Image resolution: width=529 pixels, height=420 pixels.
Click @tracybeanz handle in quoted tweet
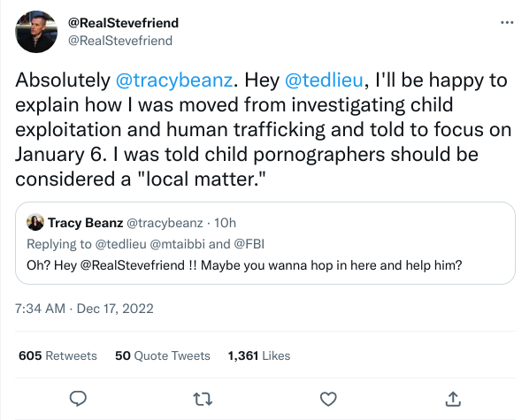[165, 223]
